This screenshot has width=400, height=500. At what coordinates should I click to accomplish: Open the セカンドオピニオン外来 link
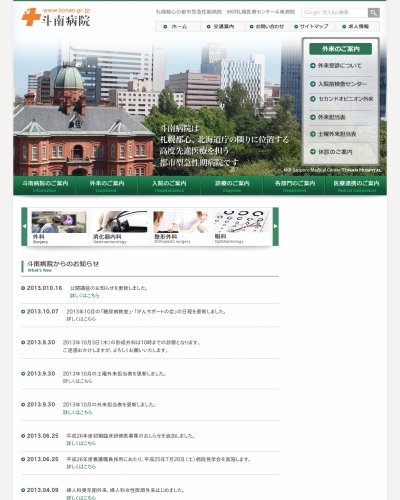pos(342,99)
